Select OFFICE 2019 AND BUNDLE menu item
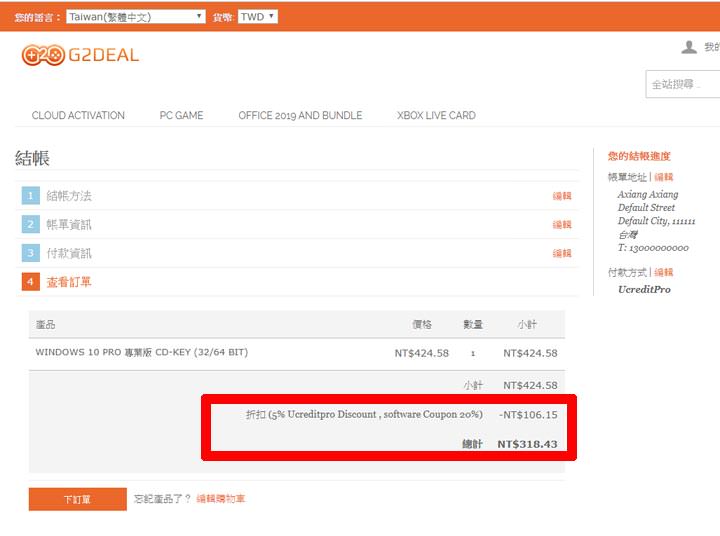This screenshot has height=536, width=720. [300, 116]
